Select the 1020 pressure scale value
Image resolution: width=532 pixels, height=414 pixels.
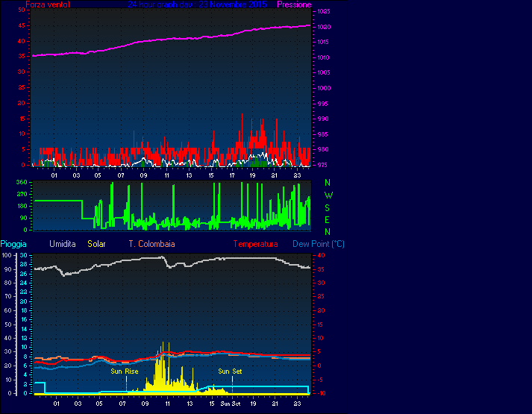click(324, 27)
